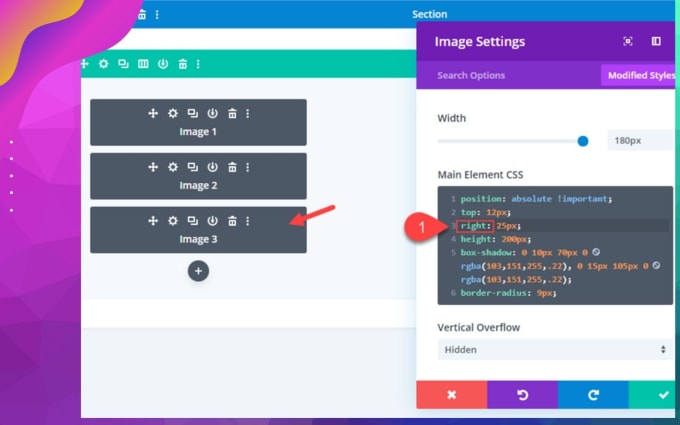Image resolution: width=680 pixels, height=425 pixels.
Task: Click the Image Settings panel title
Action: pyautogui.click(x=480, y=42)
